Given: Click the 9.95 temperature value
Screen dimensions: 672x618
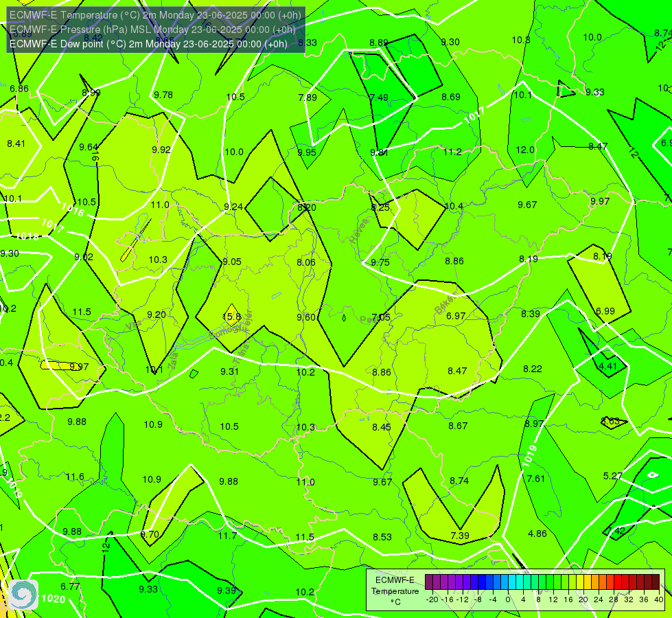Looking at the screenshot, I should point(307,152).
